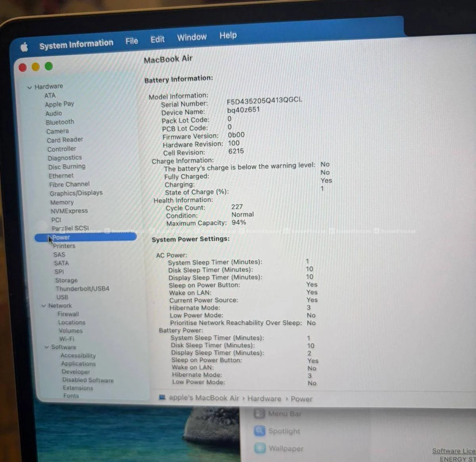Click the serial number F5D435205Q413QGCL
This screenshot has height=462, width=476.
click(x=264, y=100)
